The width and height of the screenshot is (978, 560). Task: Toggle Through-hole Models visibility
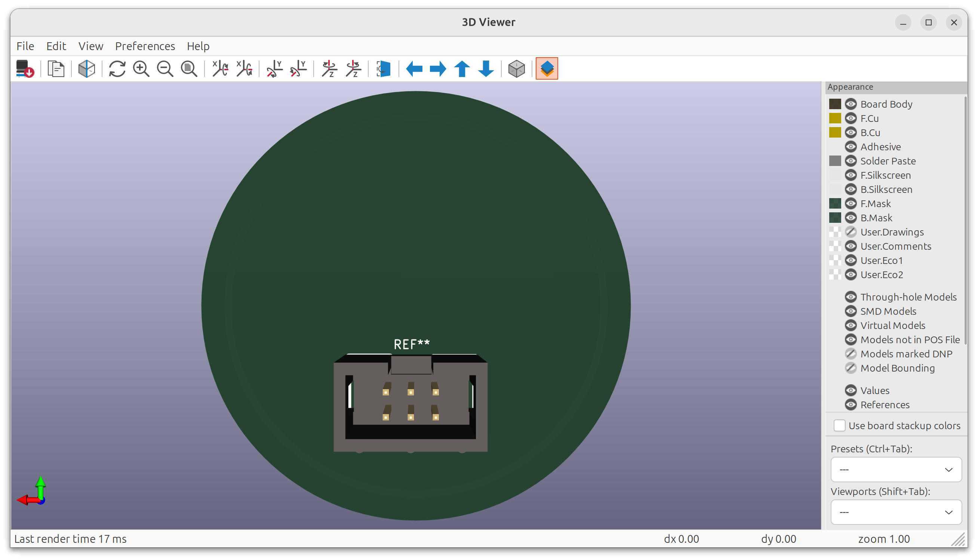[x=851, y=297]
